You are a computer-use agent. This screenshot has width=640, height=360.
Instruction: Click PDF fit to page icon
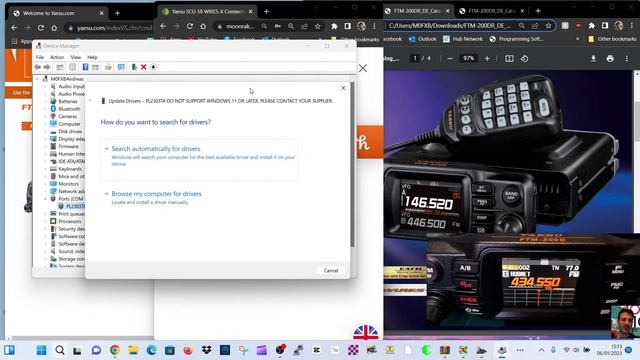(x=509, y=59)
